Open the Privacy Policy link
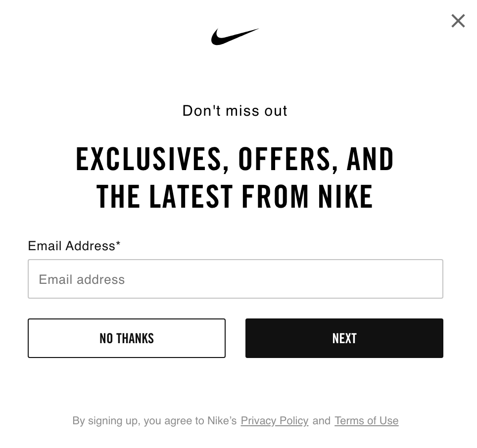 pyautogui.click(x=275, y=421)
